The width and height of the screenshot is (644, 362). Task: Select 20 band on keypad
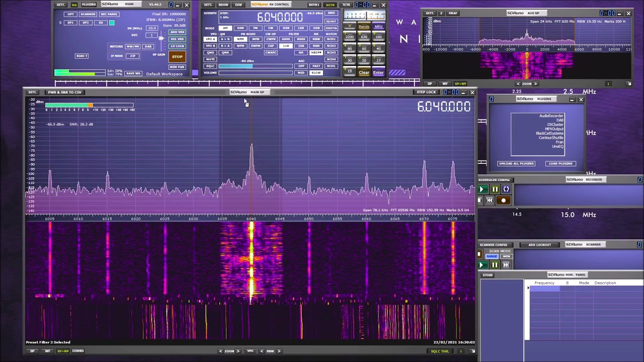tap(364, 60)
